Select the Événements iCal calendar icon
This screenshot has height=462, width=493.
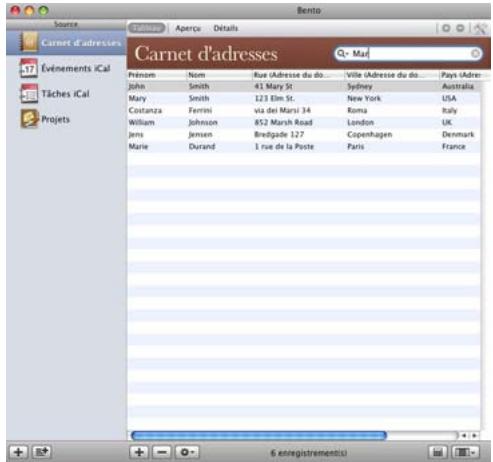click(29, 68)
